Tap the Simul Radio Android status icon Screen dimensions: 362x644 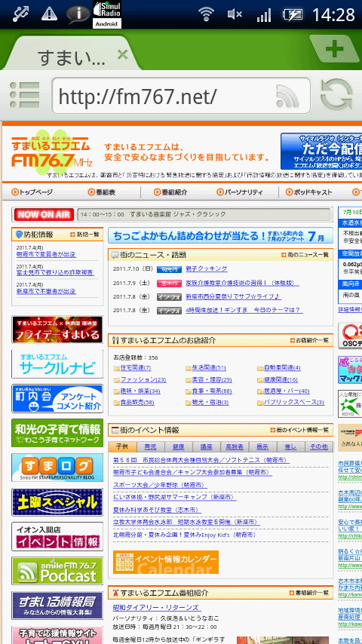point(107,14)
